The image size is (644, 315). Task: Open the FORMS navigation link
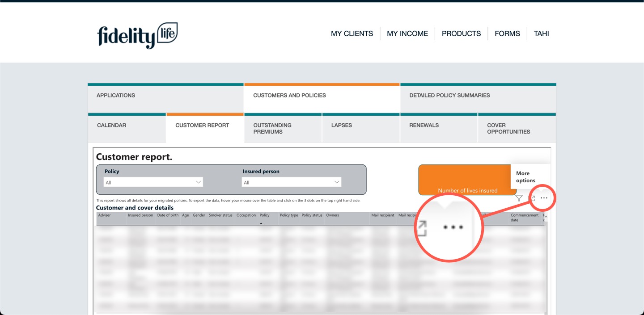point(507,34)
